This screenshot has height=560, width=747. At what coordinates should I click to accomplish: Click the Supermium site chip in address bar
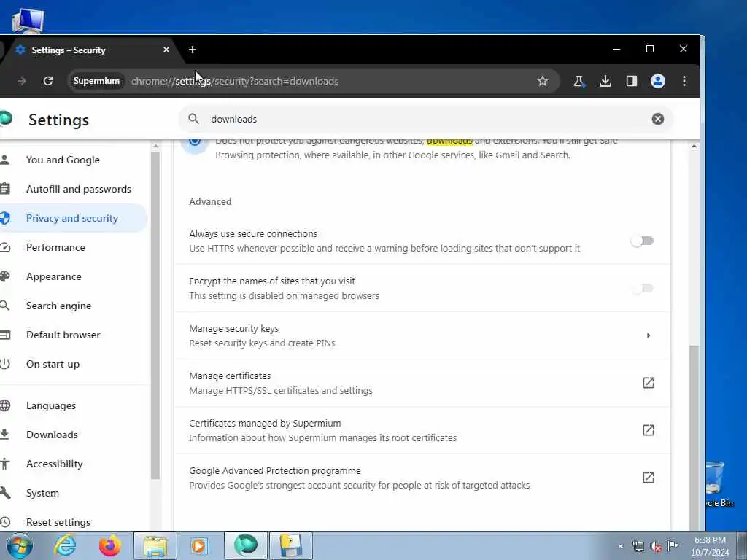(x=96, y=81)
